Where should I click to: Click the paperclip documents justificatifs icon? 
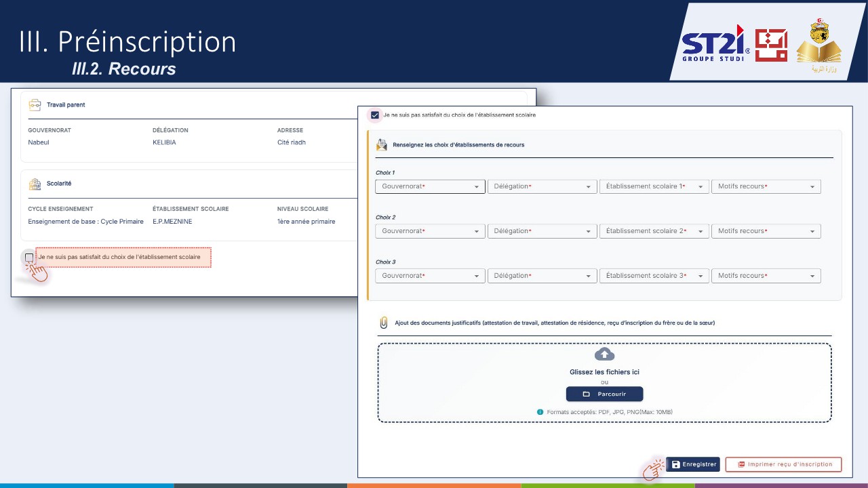pos(384,323)
